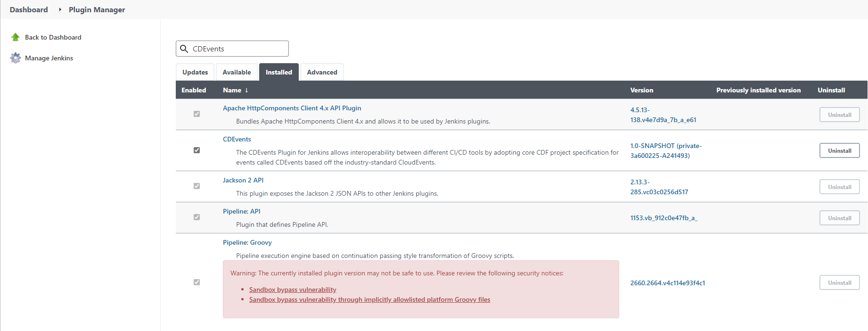Image resolution: width=868 pixels, height=331 pixels.
Task: Click version 2.13.3-285.vc03c0256d517 link
Action: coord(659,187)
